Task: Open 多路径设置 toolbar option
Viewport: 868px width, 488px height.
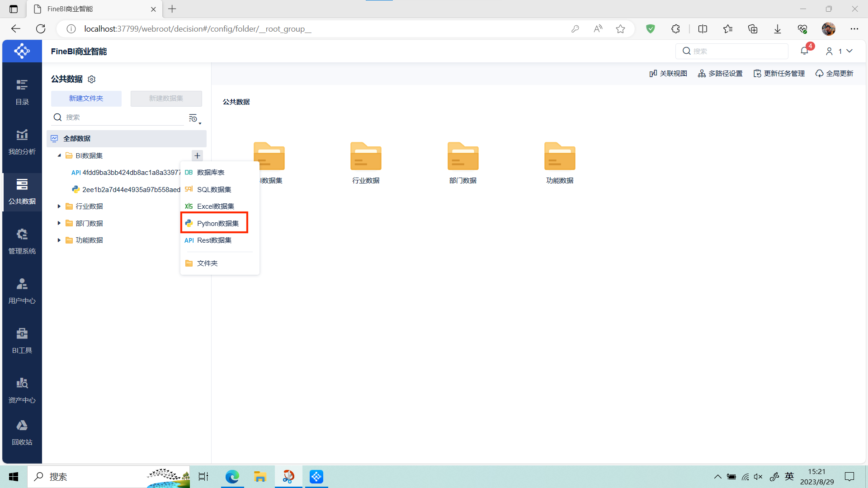Action: pyautogui.click(x=720, y=73)
